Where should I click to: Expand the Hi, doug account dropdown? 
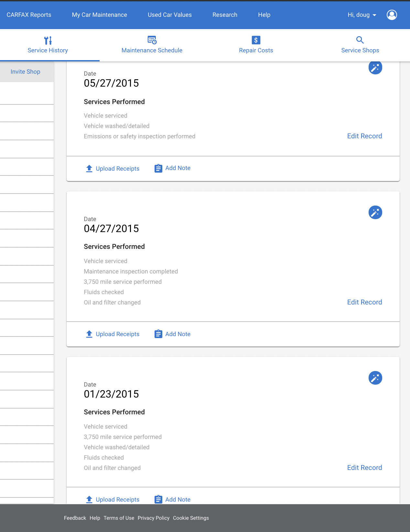[362, 15]
